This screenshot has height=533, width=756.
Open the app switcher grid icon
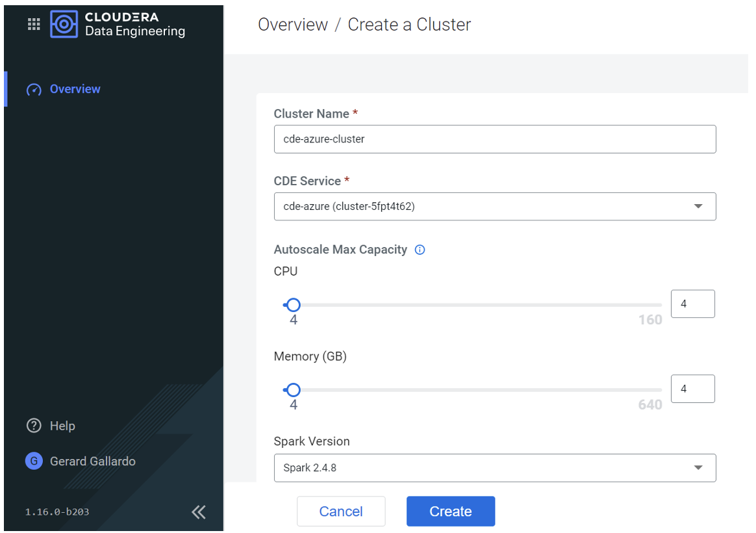click(34, 24)
